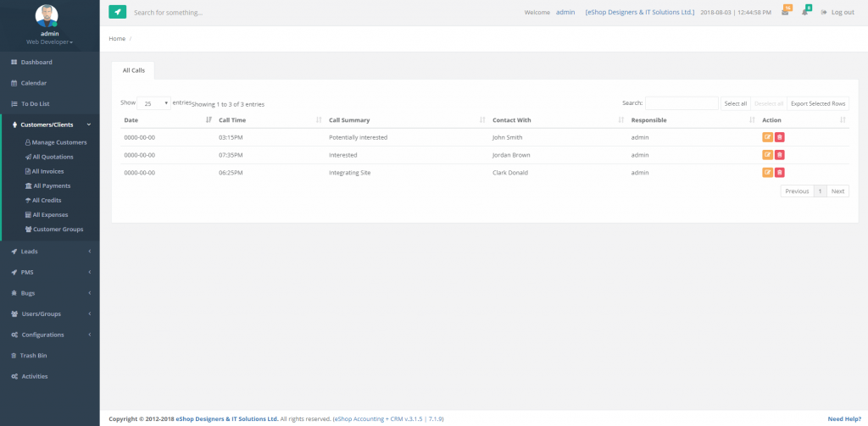The height and width of the screenshot is (426, 868).
Task: Delete the Jordan Brown call entry
Action: [780, 155]
